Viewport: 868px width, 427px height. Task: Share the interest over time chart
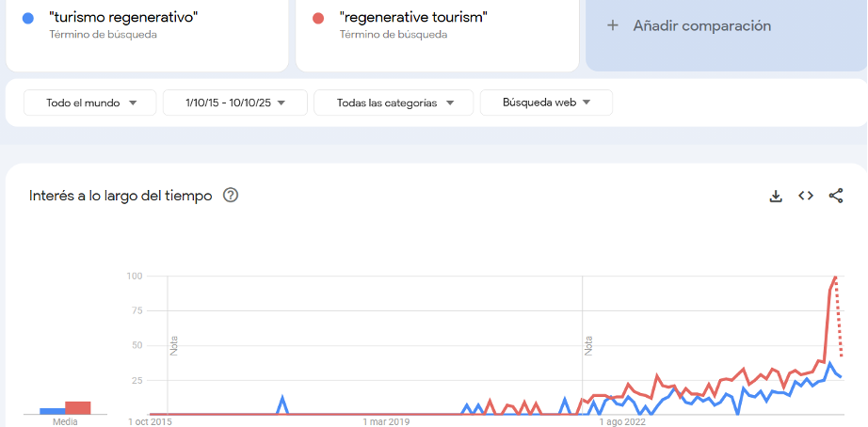tap(836, 196)
